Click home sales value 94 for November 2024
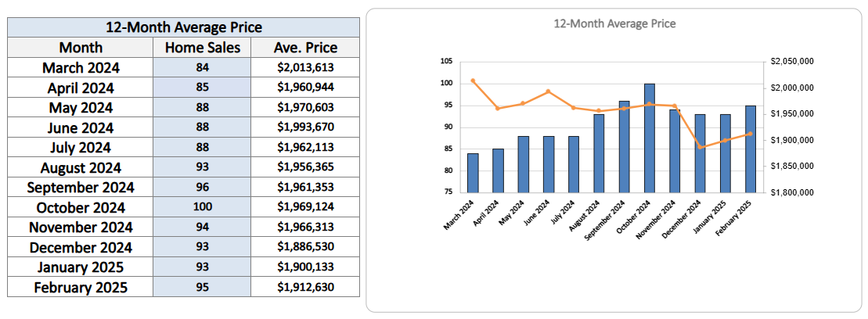 pos(202,228)
